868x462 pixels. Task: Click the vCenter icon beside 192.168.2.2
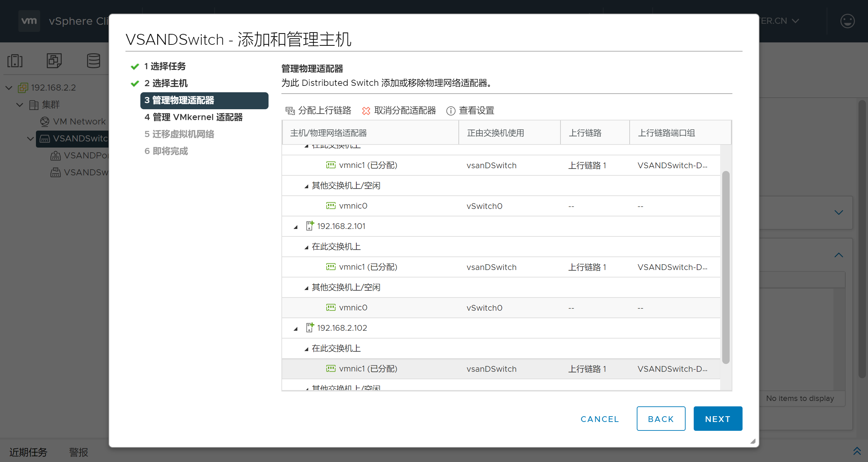[x=23, y=88]
